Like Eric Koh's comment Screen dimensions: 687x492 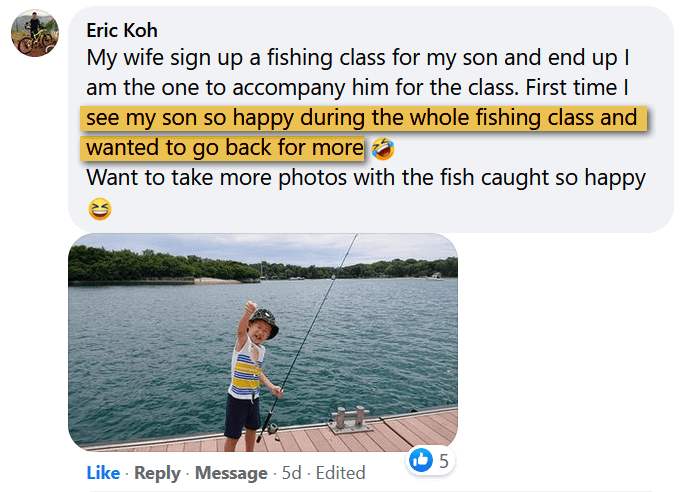point(103,473)
